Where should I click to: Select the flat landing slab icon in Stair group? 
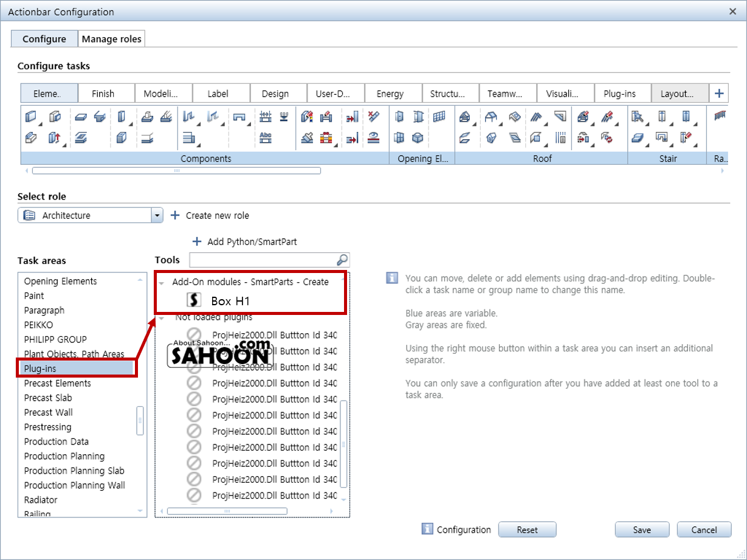[x=638, y=138]
